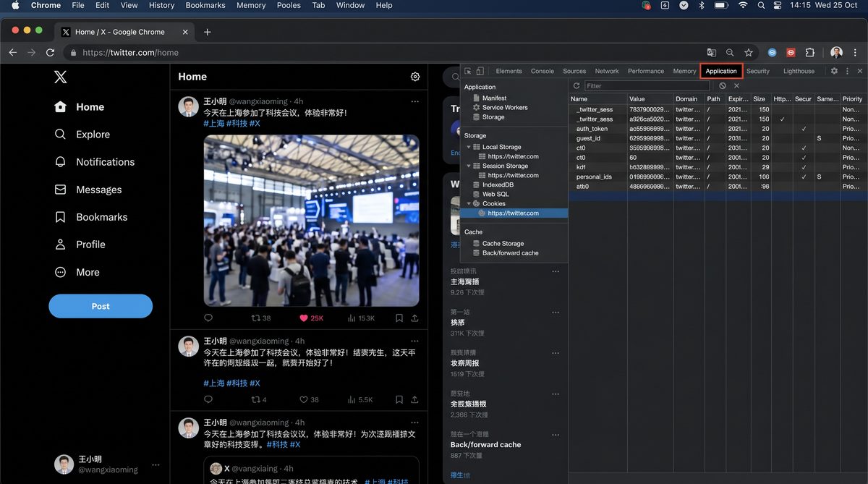Select IndexedDB in Storage tree
Viewport: 868px width, 484px height.
pos(493,184)
